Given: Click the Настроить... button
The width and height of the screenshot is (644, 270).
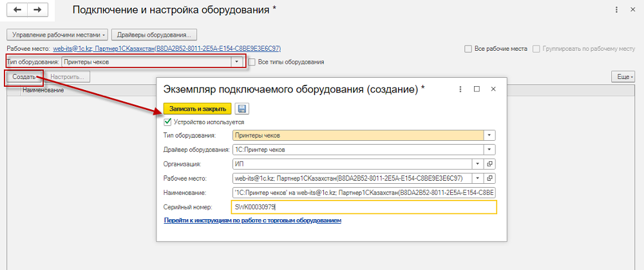Looking at the screenshot, I should click(x=68, y=76).
